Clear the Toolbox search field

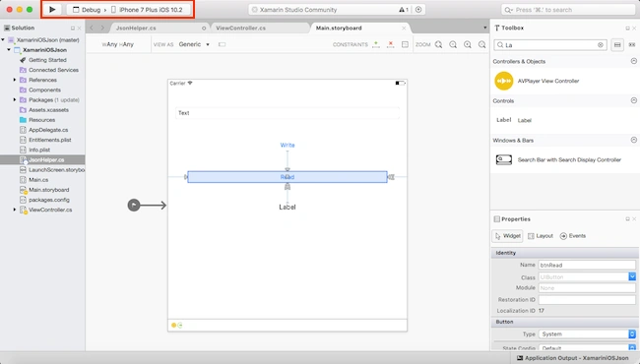(x=601, y=45)
